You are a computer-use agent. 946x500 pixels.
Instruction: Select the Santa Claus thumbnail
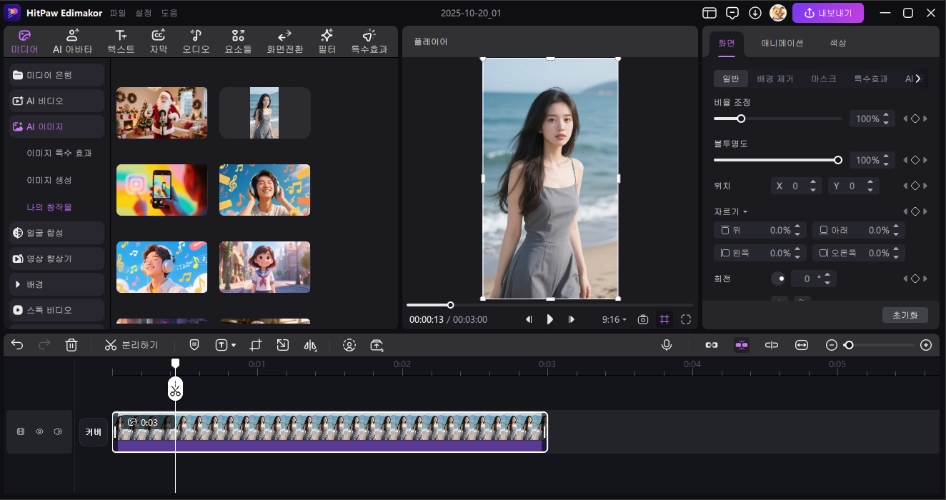pos(162,113)
